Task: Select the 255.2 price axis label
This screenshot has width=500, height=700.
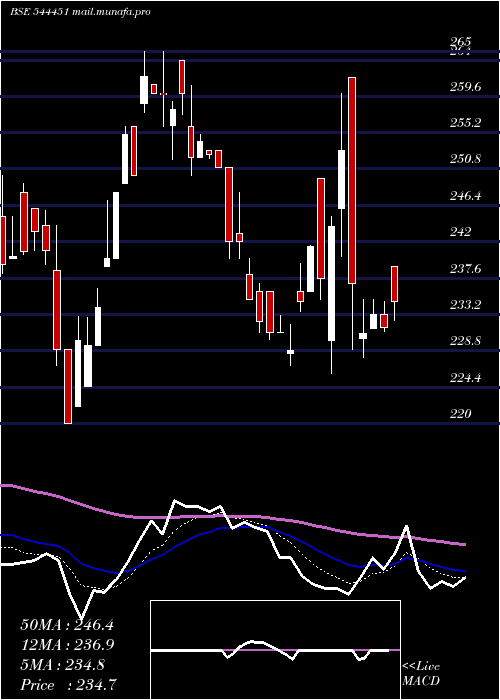Action: (465, 123)
